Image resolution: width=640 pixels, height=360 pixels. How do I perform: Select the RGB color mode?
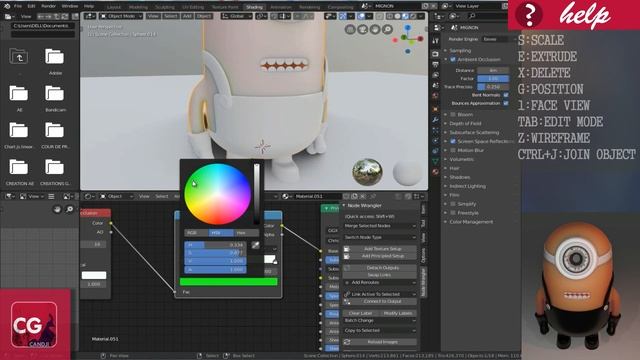(x=196, y=233)
